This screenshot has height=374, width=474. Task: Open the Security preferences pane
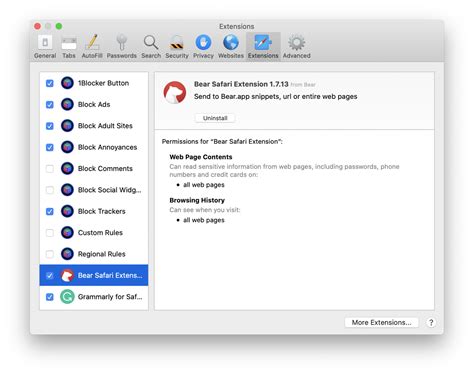point(177,47)
